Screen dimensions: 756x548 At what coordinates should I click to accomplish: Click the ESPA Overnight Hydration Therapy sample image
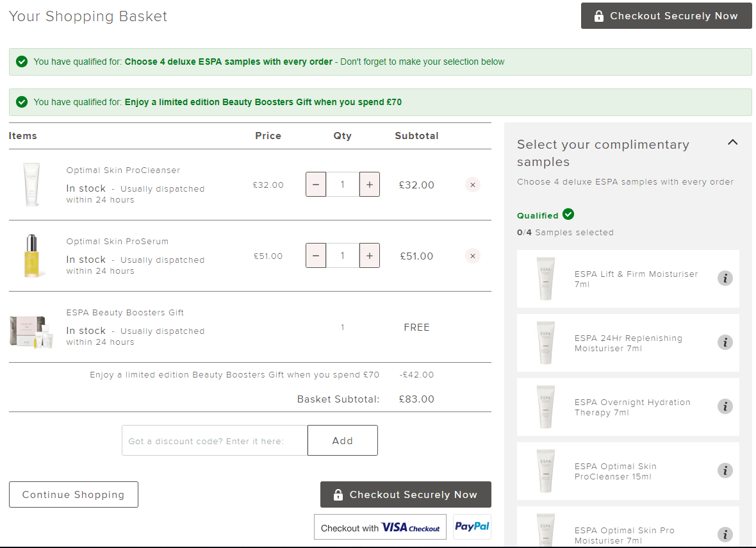[x=545, y=407]
